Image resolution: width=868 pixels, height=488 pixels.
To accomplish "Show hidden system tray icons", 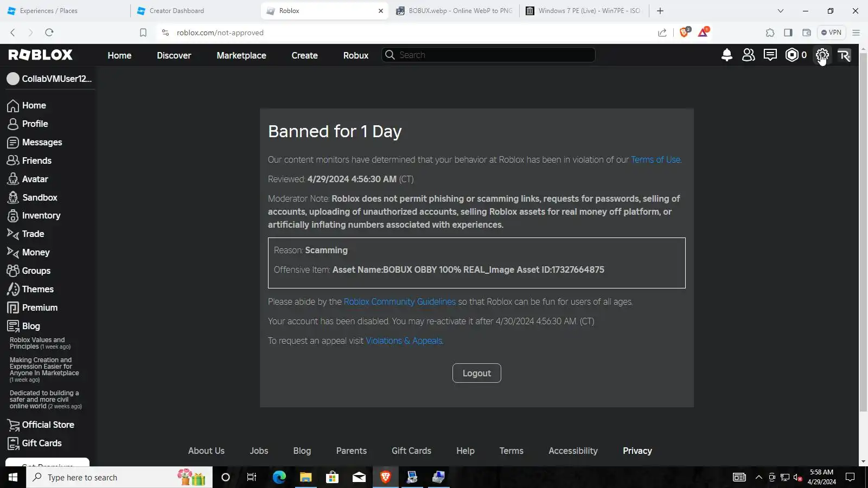I will [x=759, y=477].
